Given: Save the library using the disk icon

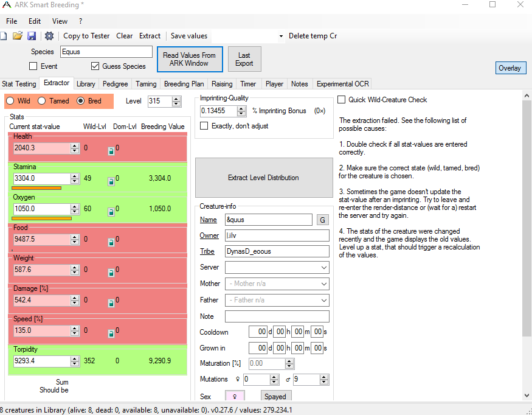Looking at the screenshot, I should [x=32, y=36].
